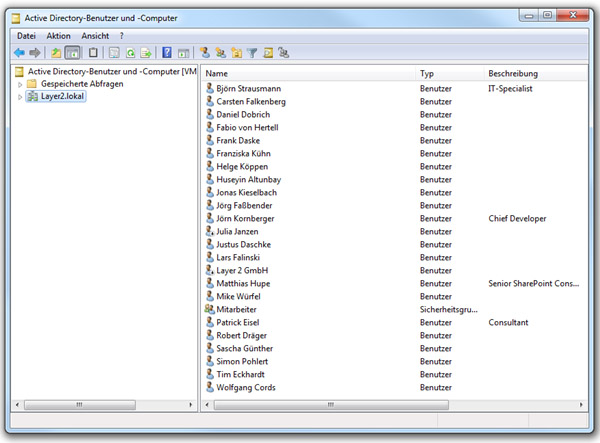Click the create new group icon
Viewport: 600px width, 443px height.
tap(220, 52)
